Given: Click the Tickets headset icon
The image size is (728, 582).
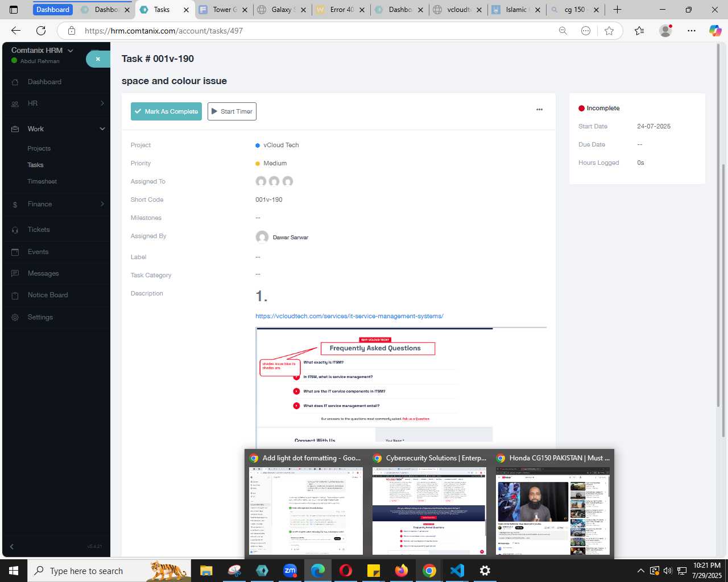Looking at the screenshot, I should tap(15, 230).
